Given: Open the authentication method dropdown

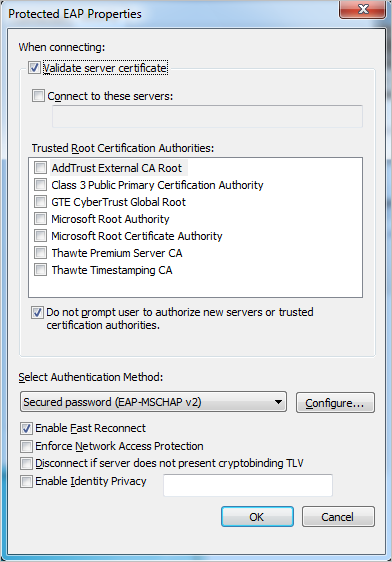Looking at the screenshot, I should pos(153,402).
